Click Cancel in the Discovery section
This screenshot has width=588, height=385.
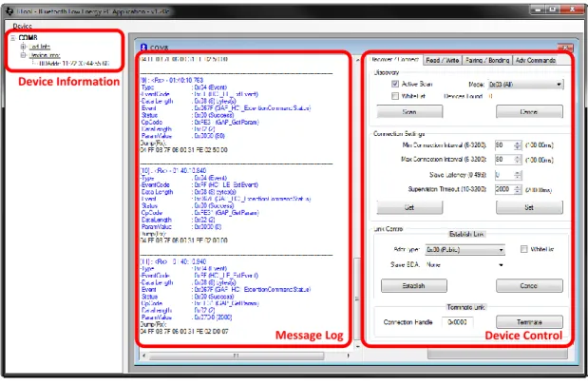[x=529, y=112]
